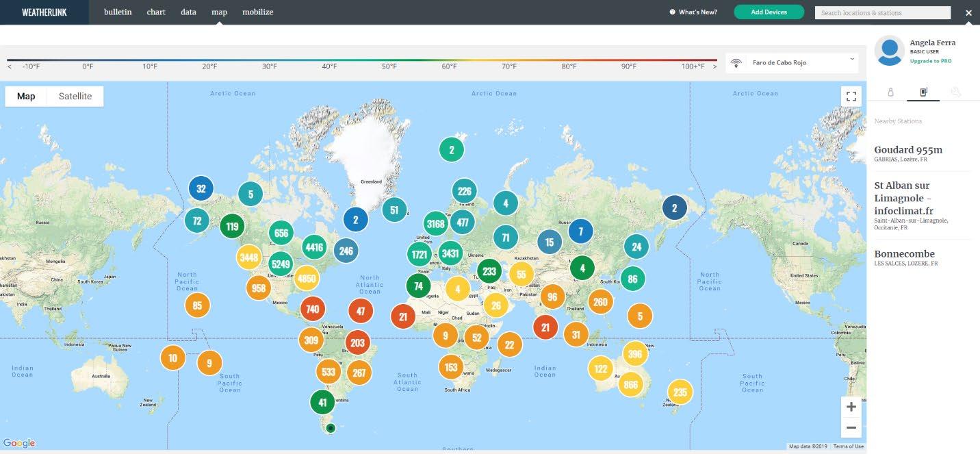980x454 pixels.
Task: Click the 958 station cluster marker
Action: [259, 288]
